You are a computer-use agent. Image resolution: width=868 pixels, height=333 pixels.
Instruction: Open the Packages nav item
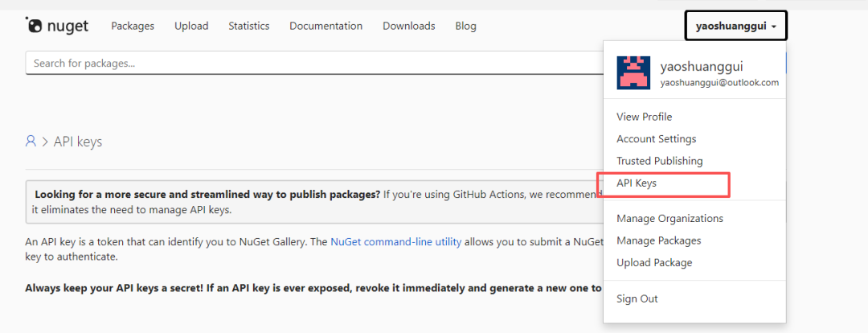(133, 26)
